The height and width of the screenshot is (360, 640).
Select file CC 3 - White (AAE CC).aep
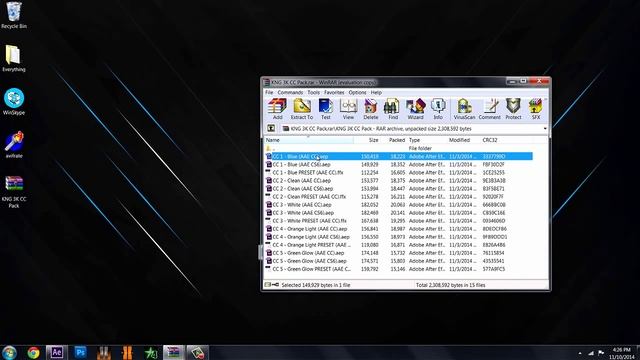[398, 204]
